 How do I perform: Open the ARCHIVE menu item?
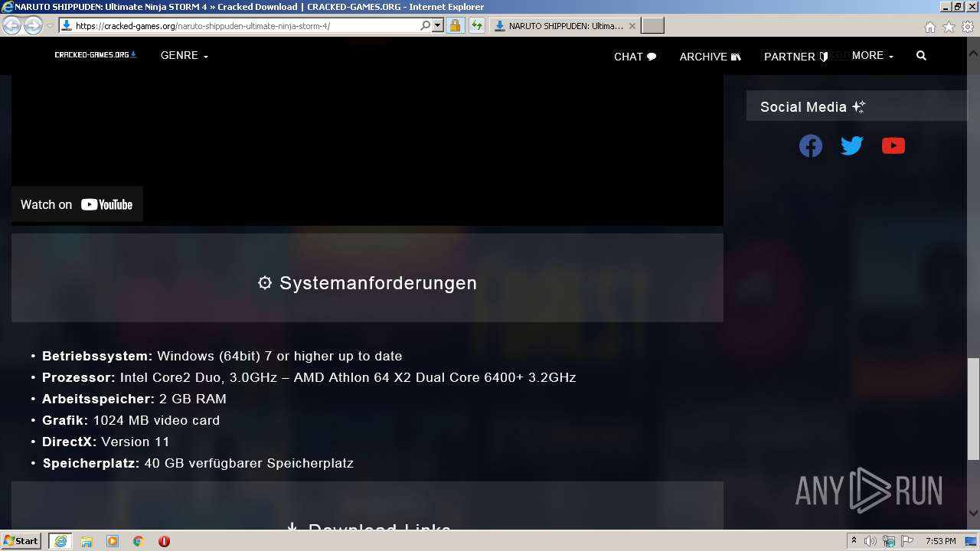(x=710, y=57)
